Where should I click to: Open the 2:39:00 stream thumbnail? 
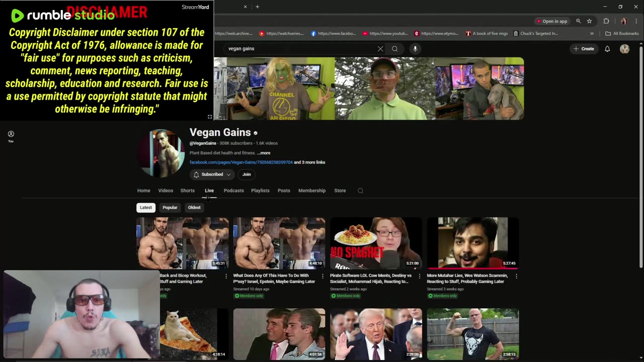376,334
